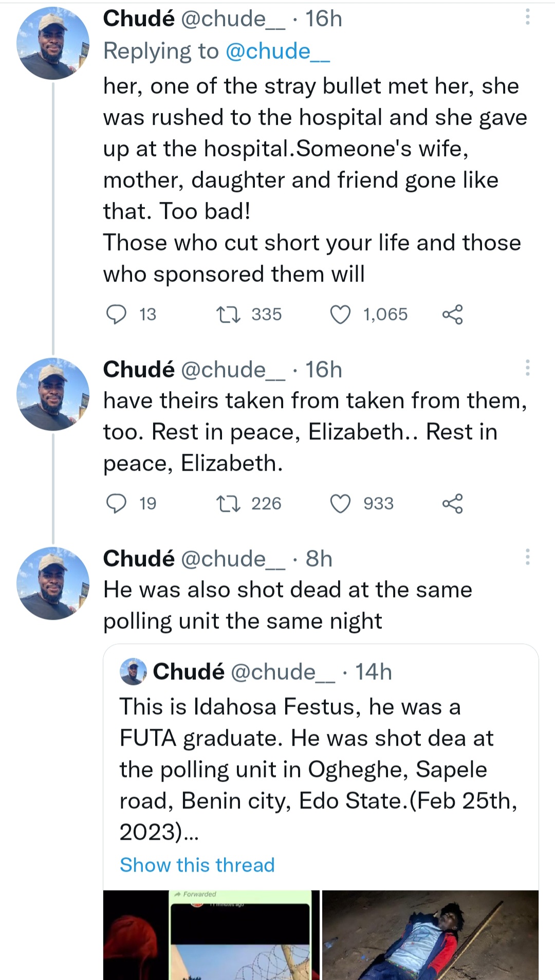Like the tweet with 1,065 likes
Image resolution: width=555 pixels, height=980 pixels.
tap(340, 314)
